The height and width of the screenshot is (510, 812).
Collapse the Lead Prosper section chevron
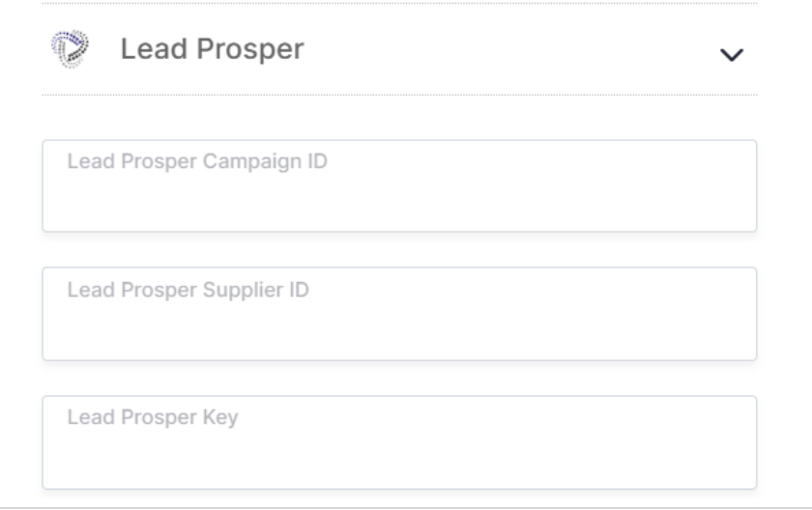(x=733, y=55)
